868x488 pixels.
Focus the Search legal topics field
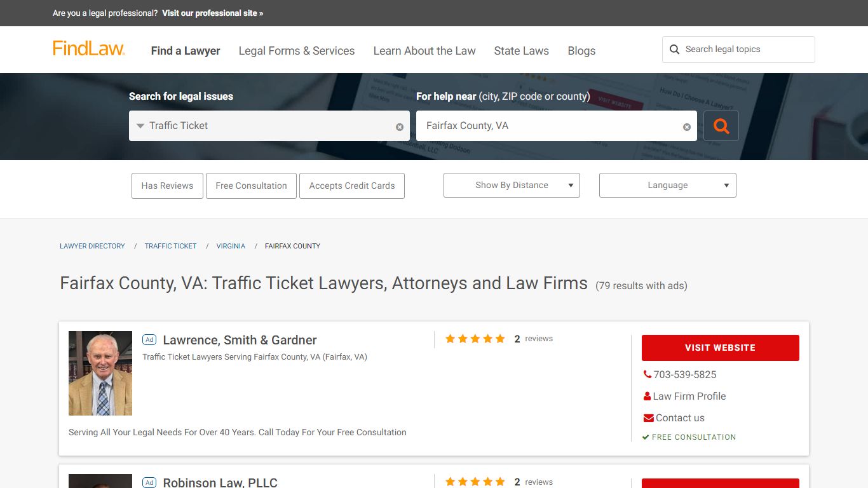click(738, 50)
